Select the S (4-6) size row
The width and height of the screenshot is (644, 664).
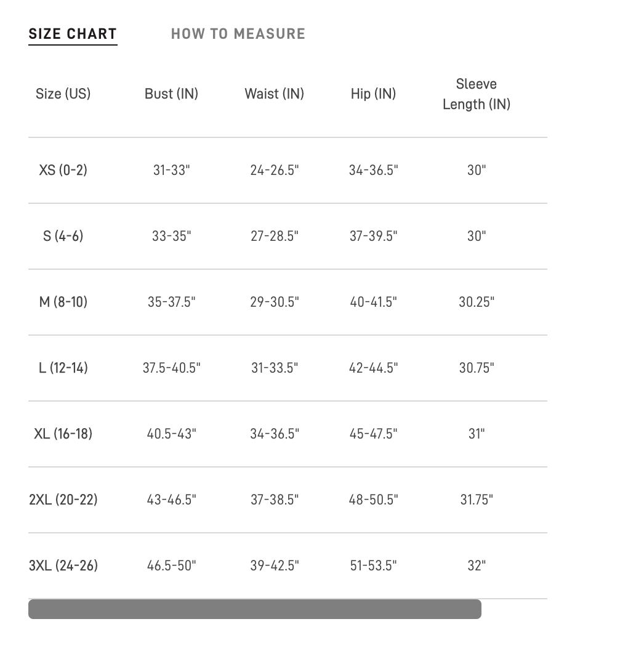pyautogui.click(x=63, y=236)
